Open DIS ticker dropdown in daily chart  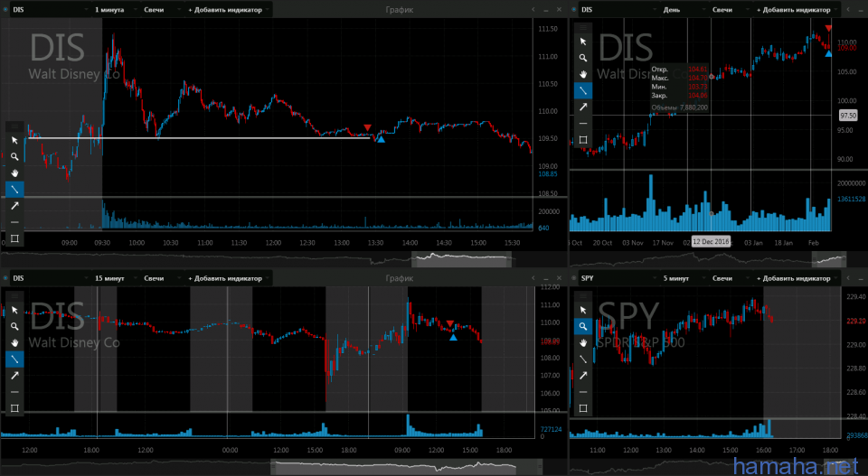click(x=618, y=9)
